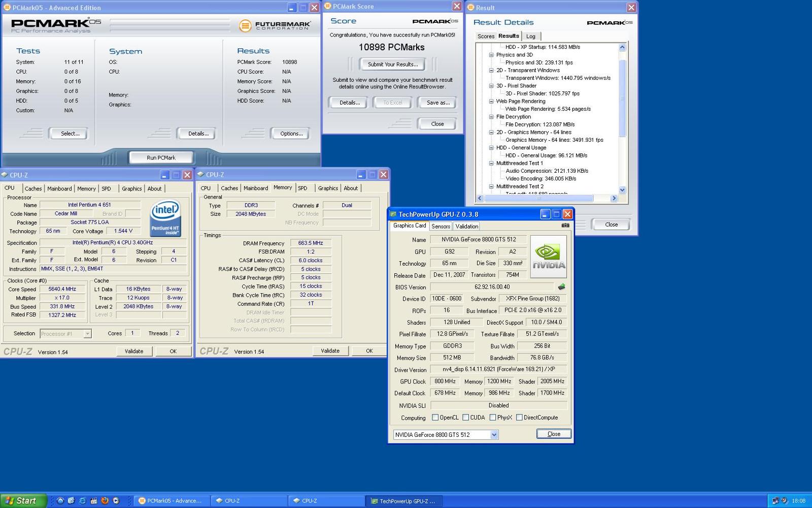This screenshot has width=812, height=508.
Task: Click the film clapper Quick Launch icon
Action: click(x=93, y=500)
